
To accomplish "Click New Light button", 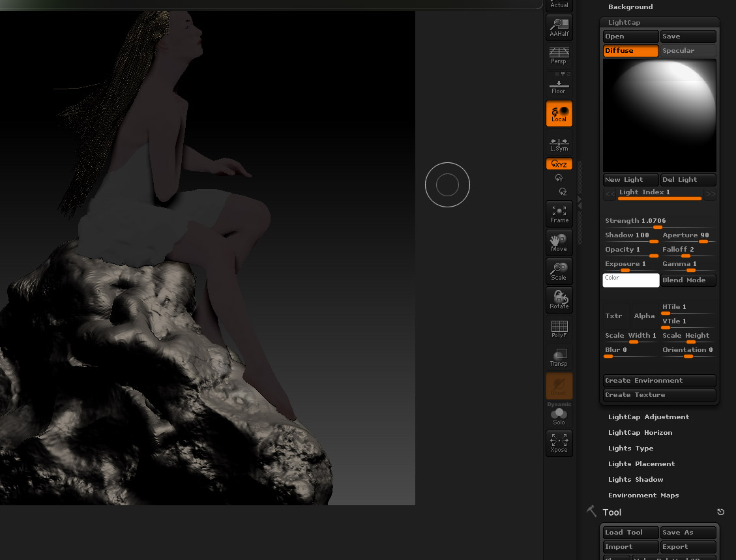I will coord(631,180).
